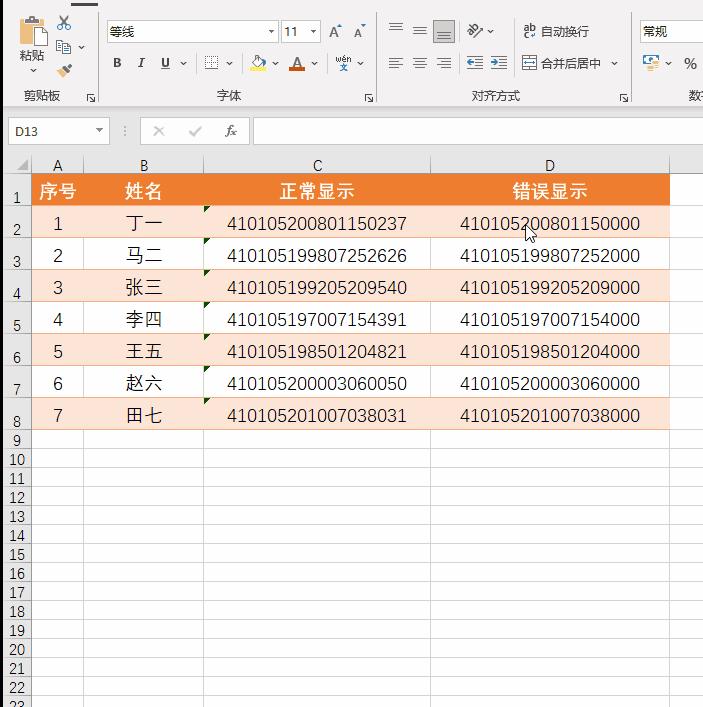
Task: Click the formula bar confirm checkmark
Action: coord(195,131)
